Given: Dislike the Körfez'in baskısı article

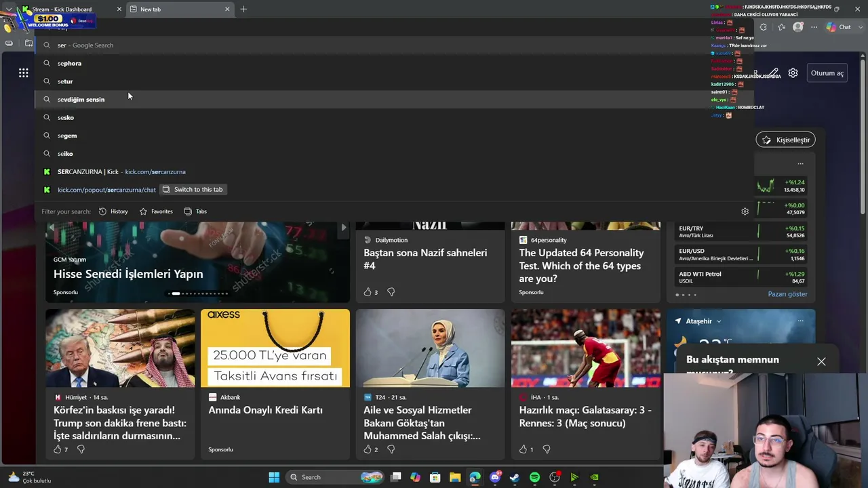Looking at the screenshot, I should click(x=81, y=449).
